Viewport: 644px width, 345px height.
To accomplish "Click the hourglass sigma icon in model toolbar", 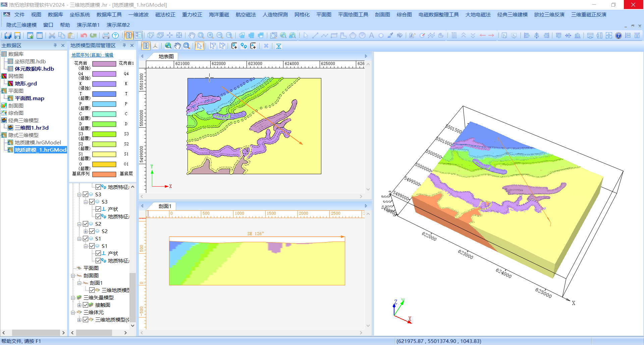I will click(x=278, y=46).
